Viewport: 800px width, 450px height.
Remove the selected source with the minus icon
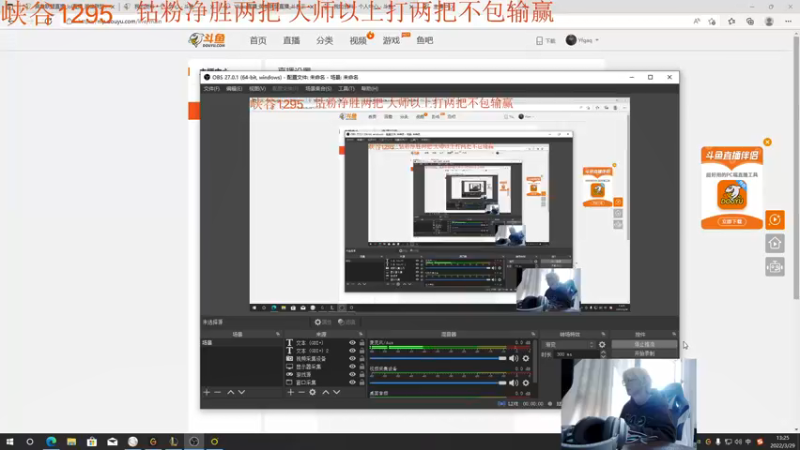(x=302, y=392)
